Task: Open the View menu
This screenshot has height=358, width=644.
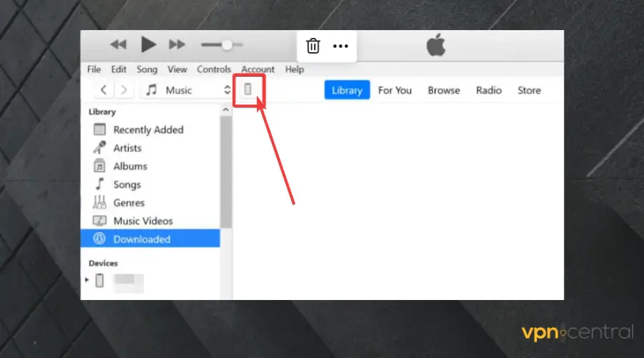Action: coord(177,69)
